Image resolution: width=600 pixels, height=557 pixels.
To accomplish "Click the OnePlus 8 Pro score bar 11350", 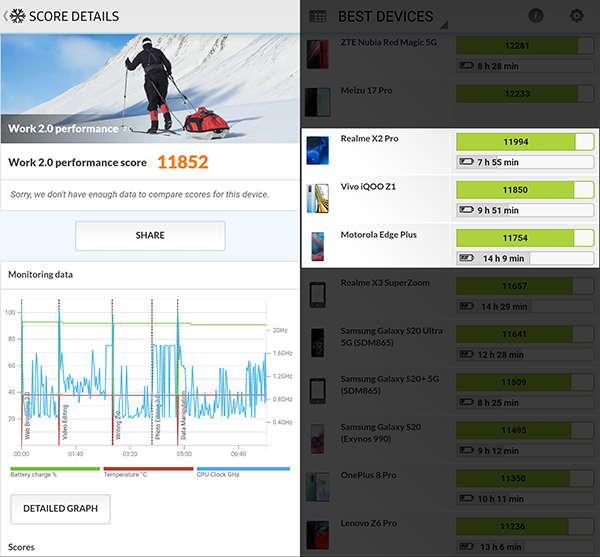I will pyautogui.click(x=525, y=479).
